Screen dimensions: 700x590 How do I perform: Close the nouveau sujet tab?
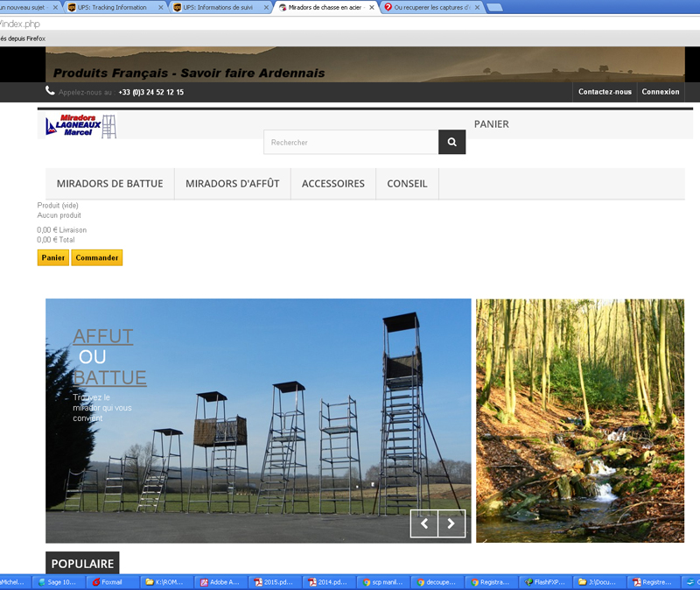click(x=55, y=7)
